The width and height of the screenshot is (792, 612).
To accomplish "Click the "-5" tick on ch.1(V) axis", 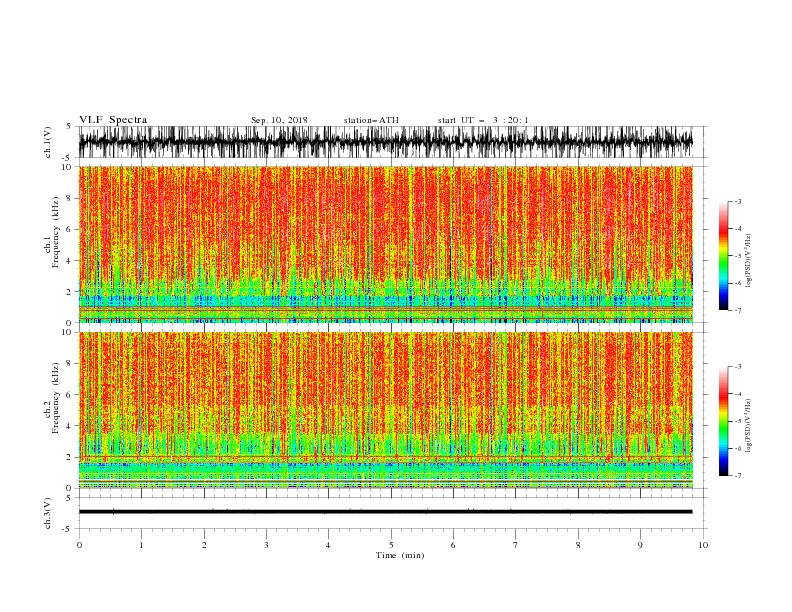I will (x=68, y=158).
